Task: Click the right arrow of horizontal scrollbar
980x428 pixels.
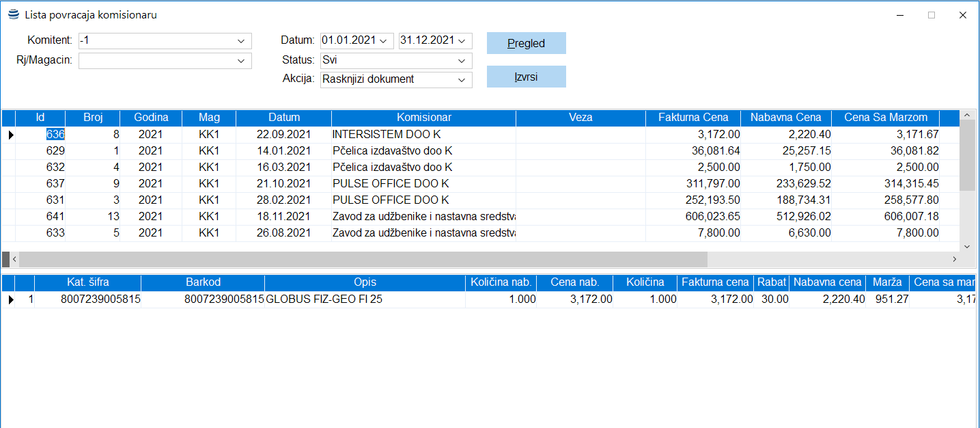Action: pos(954,260)
